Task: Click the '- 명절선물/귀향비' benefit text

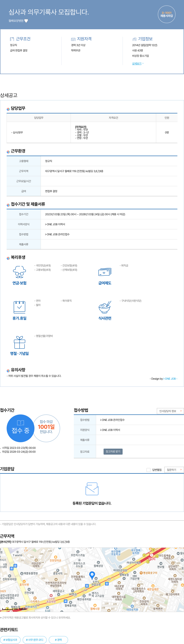Action: (x=44, y=336)
